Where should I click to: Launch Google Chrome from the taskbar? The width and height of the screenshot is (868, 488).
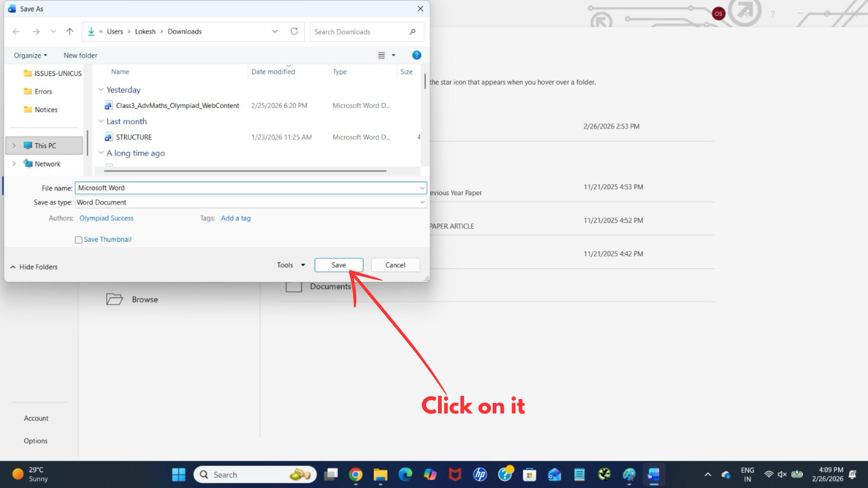tap(356, 474)
